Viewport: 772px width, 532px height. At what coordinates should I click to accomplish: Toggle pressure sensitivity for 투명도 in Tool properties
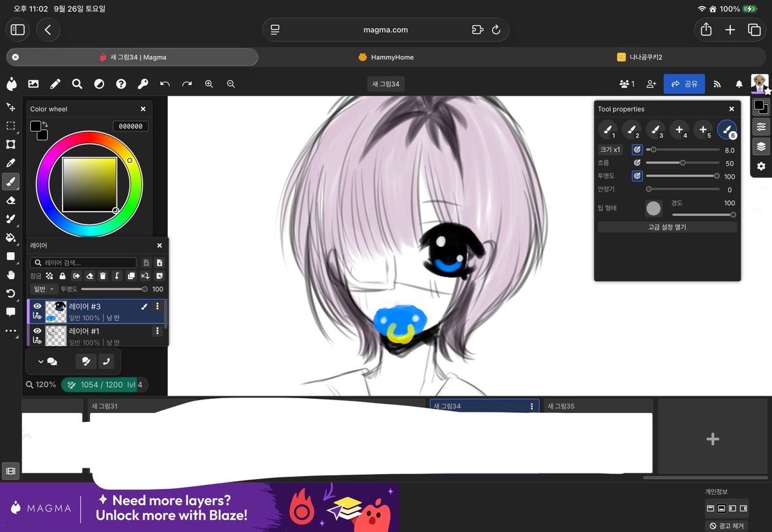(637, 176)
